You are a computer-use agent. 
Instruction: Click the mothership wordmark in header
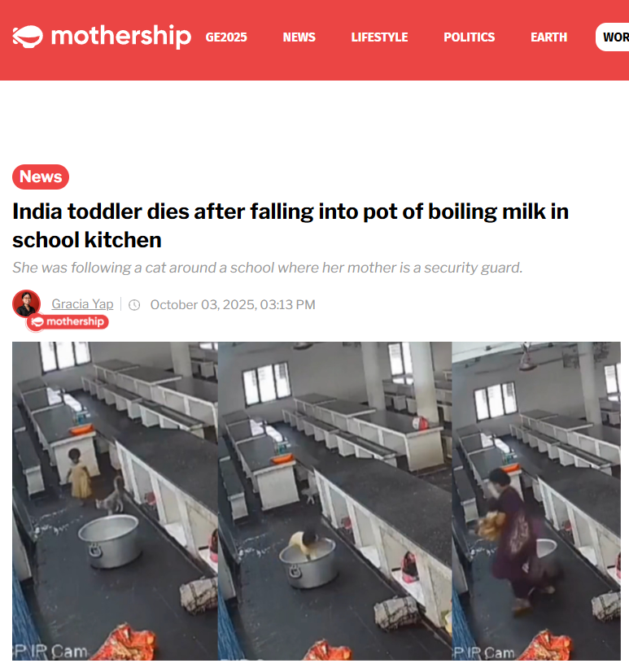[x=121, y=37]
